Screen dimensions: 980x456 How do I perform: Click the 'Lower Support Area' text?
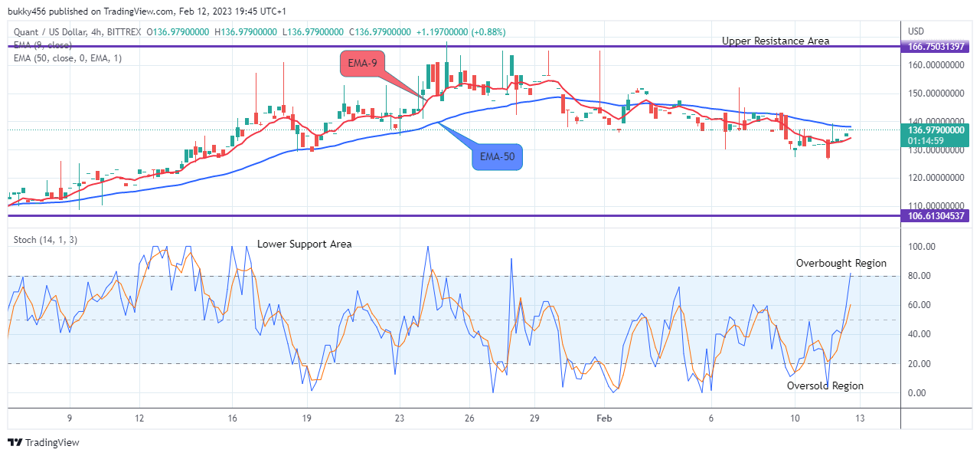point(305,244)
